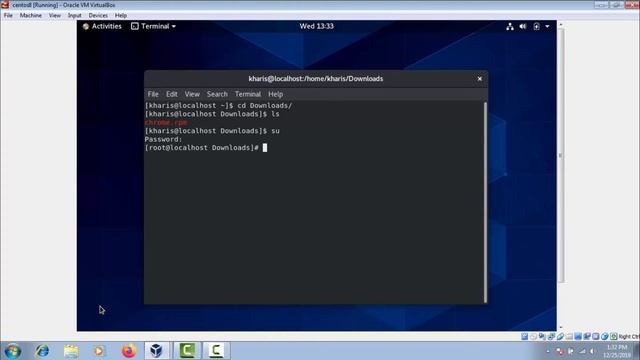Image resolution: width=640 pixels, height=360 pixels.
Task: Open the VirtualBox Machine menu
Action: 31,16
